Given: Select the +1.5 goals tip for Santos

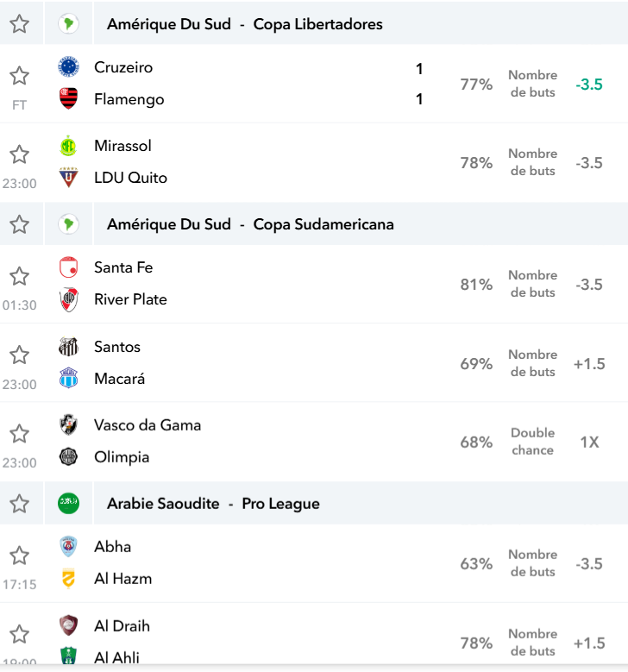Looking at the screenshot, I should coord(589,363).
